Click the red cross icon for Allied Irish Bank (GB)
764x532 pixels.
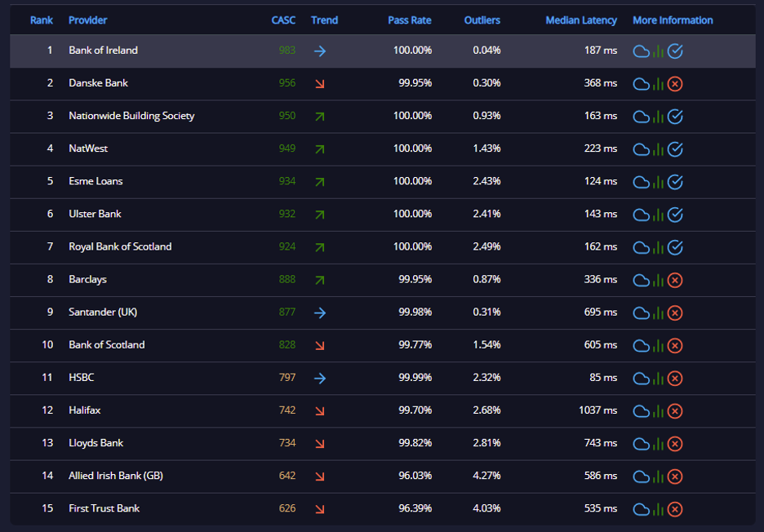[675, 476]
